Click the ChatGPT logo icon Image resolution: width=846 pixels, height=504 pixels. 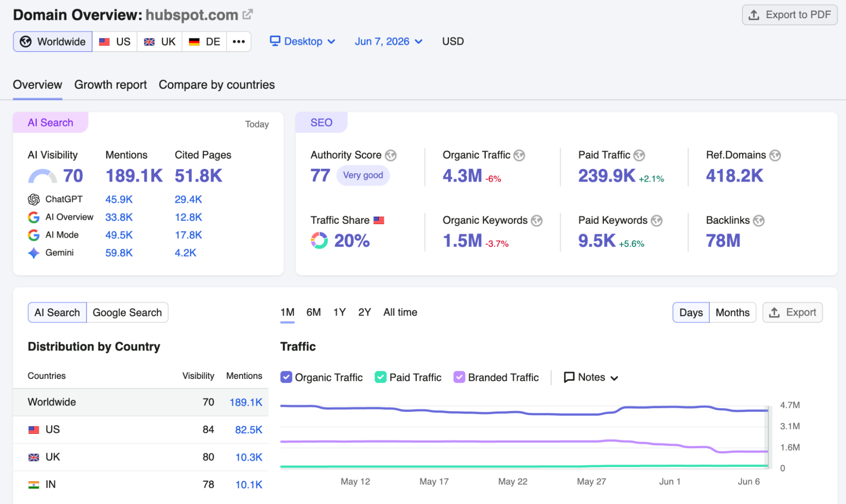point(34,199)
